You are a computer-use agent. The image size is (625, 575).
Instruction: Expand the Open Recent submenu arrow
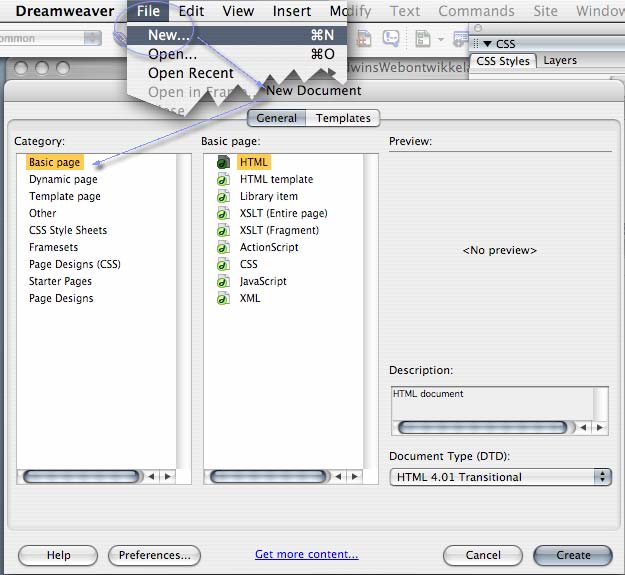click(x=330, y=73)
